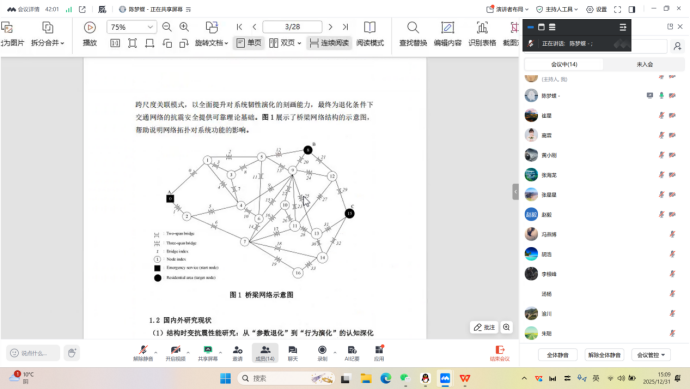
Task: Open the 应用 apps button
Action: tap(379, 353)
